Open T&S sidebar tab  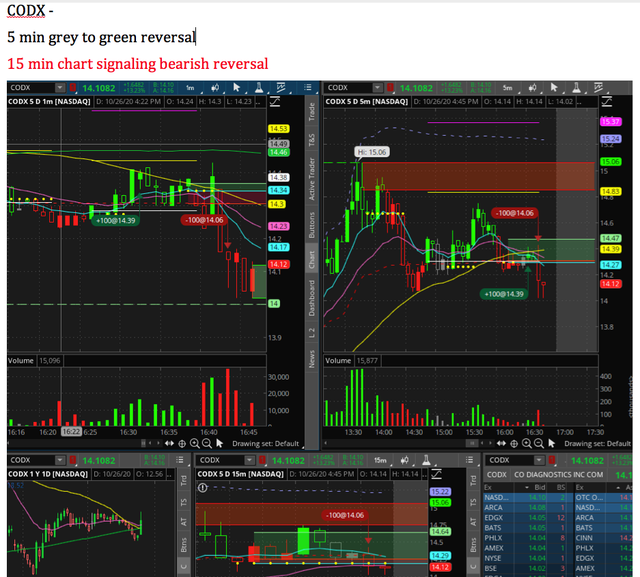coord(312,140)
